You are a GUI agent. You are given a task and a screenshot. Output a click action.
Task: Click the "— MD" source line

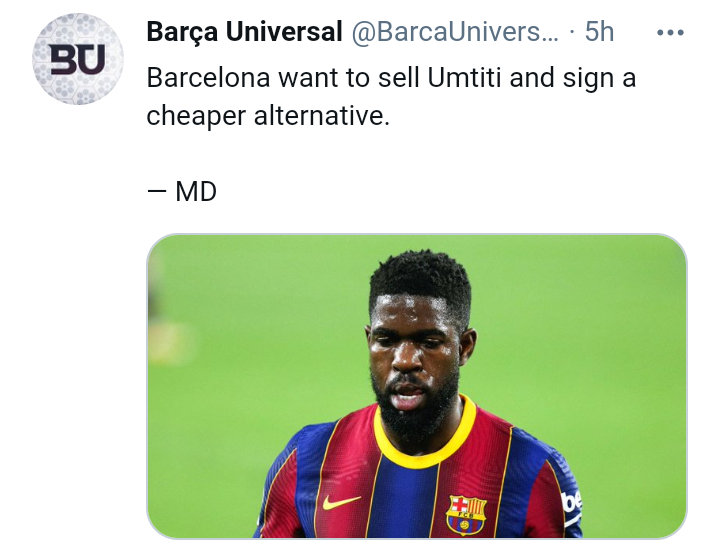click(182, 191)
